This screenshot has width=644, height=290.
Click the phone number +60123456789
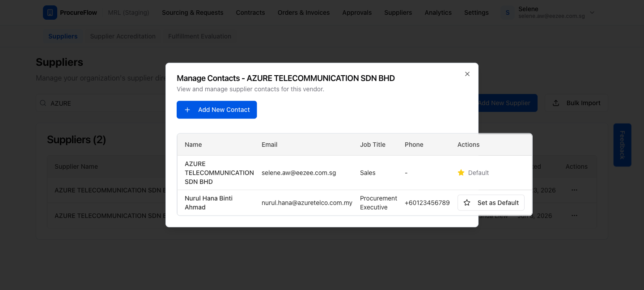[427, 203]
